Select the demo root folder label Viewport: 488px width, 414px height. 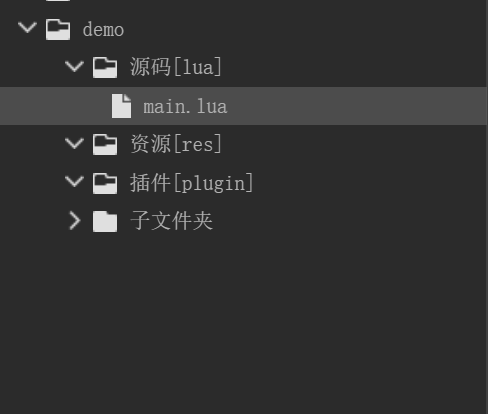(x=103, y=30)
